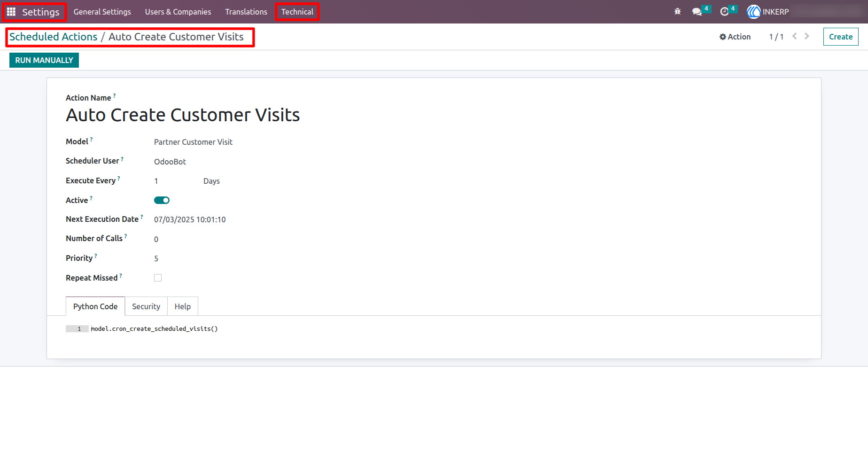Screen dimensions: 868x454
Task: Go to previous record arrow
Action: tap(795, 36)
